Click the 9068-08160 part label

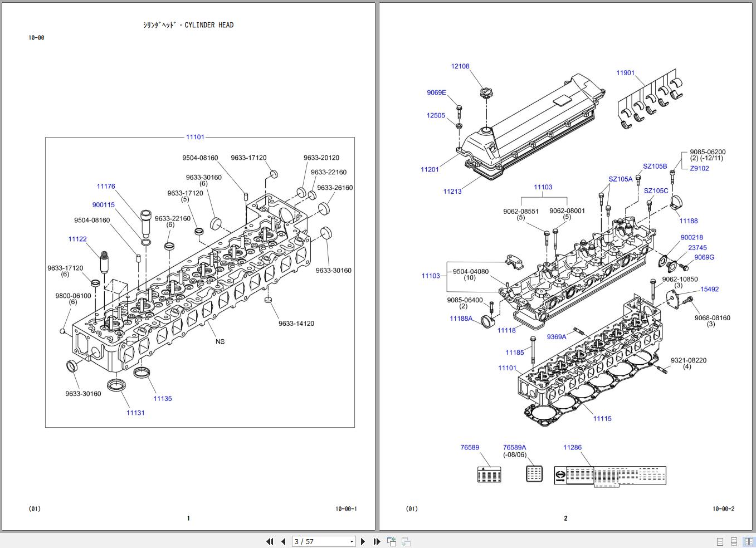pyautogui.click(x=712, y=319)
